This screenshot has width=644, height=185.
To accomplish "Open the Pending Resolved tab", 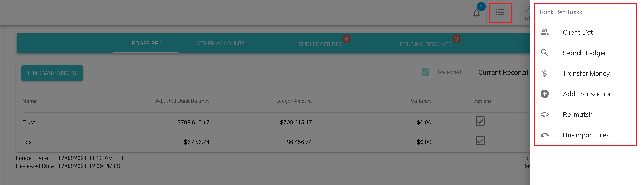I will click(x=426, y=44).
